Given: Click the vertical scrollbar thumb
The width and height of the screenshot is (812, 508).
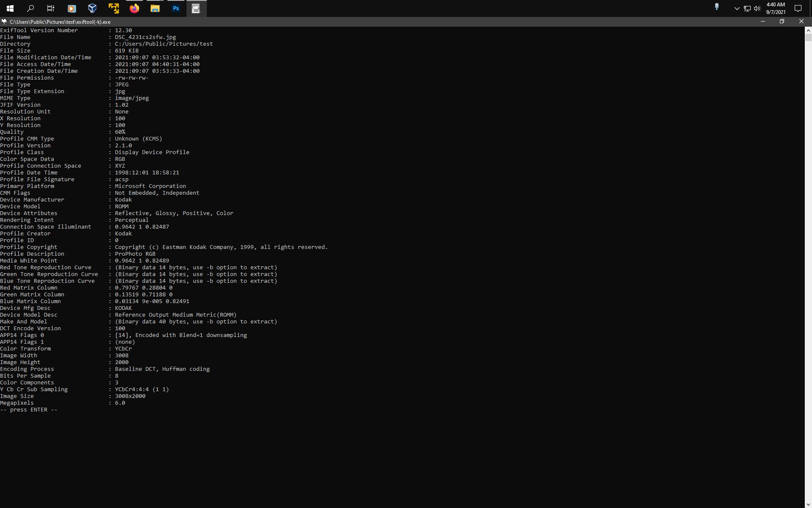Looking at the screenshot, I should click(808, 37).
